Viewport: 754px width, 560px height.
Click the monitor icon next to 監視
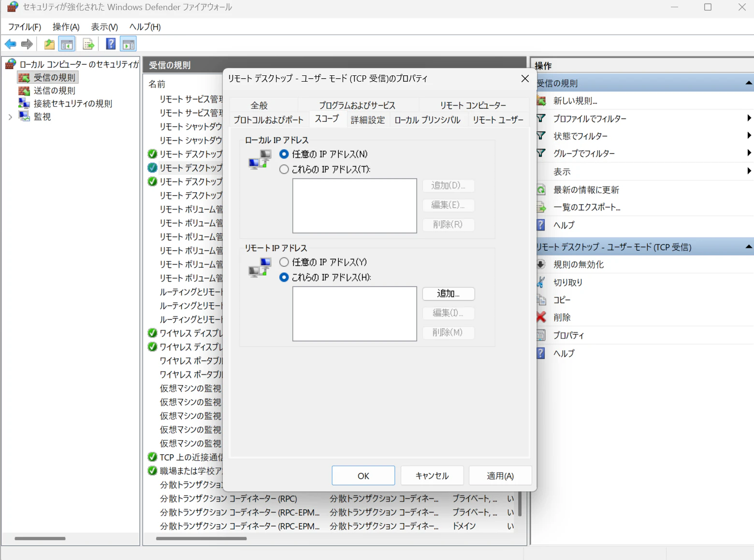(24, 116)
